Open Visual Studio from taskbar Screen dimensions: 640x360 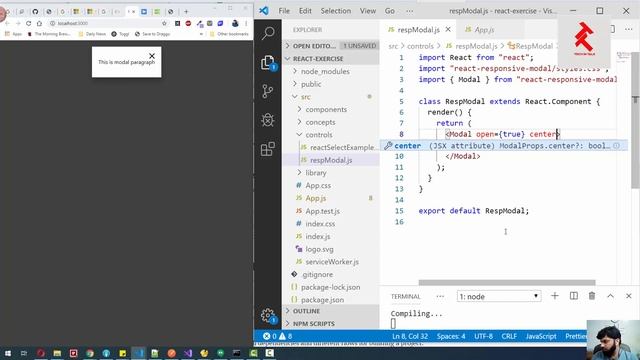tap(188, 353)
